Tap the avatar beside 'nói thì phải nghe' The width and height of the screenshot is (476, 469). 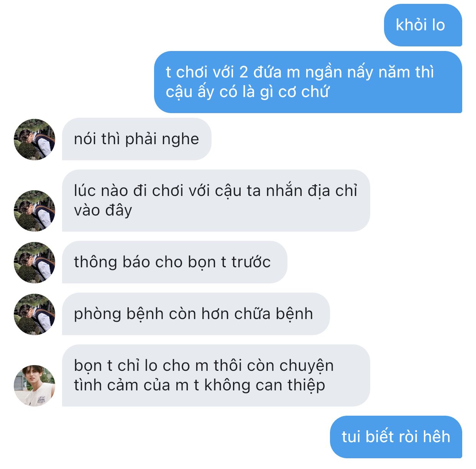(x=34, y=139)
